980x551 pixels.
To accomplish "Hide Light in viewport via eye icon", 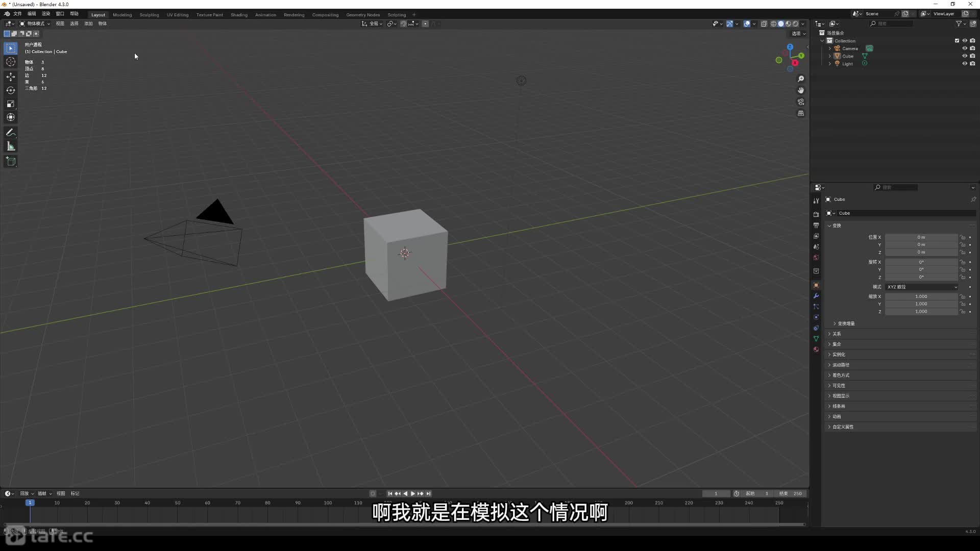I will [965, 64].
